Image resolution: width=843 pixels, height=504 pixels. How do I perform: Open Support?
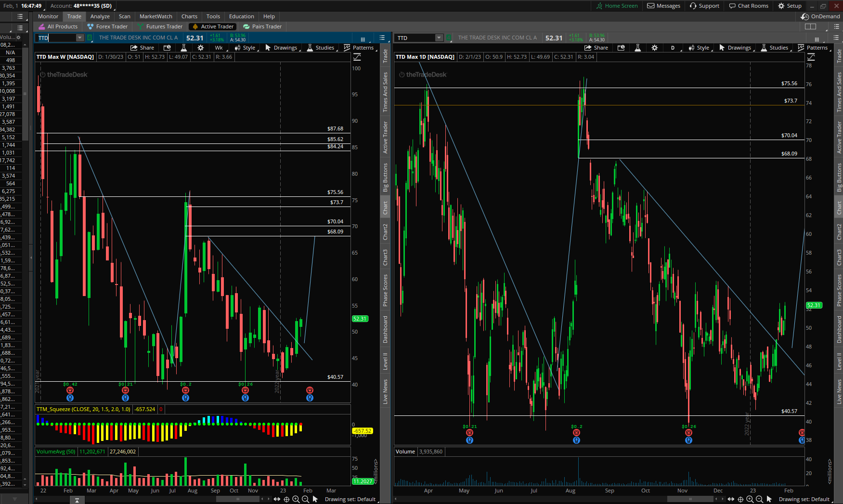point(704,6)
